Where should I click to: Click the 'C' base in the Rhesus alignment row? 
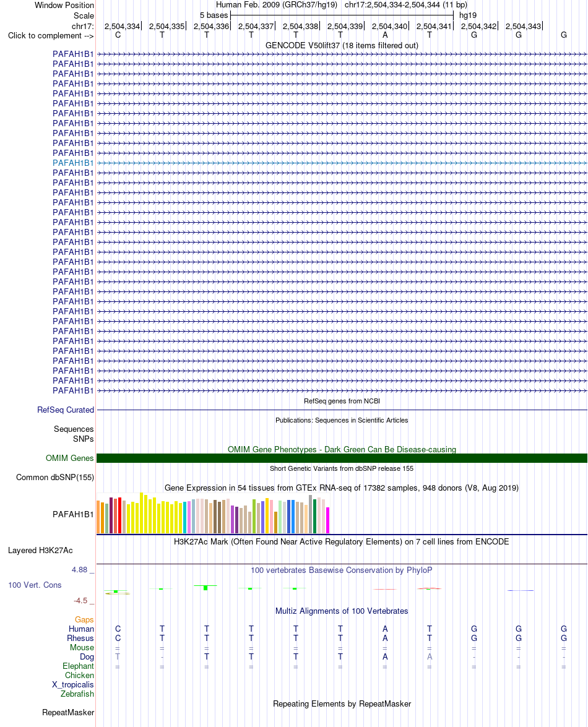pyautogui.click(x=118, y=638)
